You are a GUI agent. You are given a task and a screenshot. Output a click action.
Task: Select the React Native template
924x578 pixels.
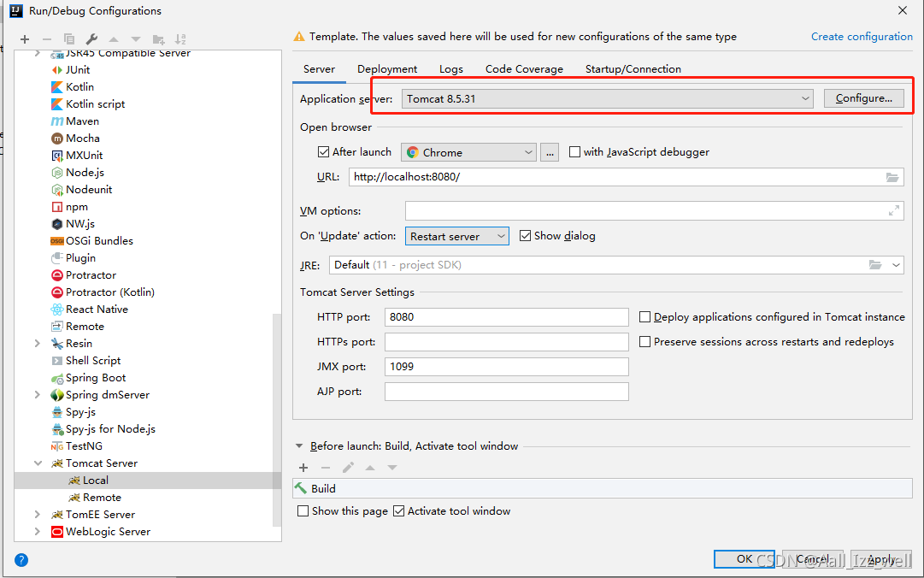(x=97, y=309)
